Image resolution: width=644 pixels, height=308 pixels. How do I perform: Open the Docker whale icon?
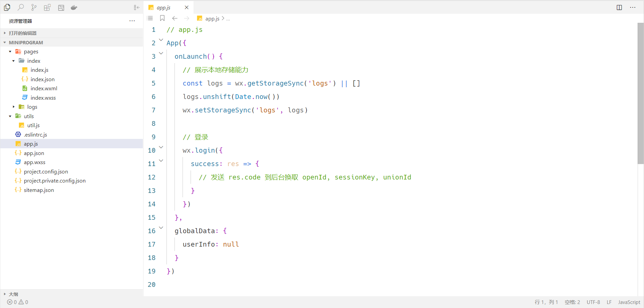[74, 7]
